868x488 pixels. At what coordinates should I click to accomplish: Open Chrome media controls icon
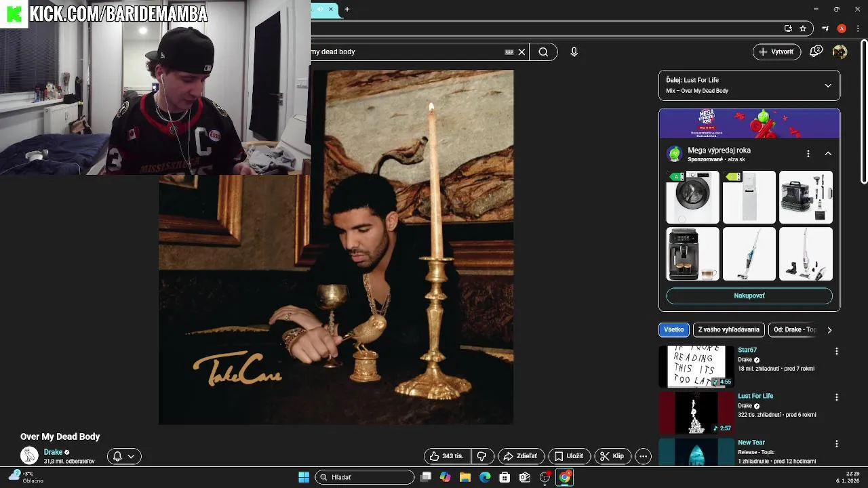coord(825,28)
